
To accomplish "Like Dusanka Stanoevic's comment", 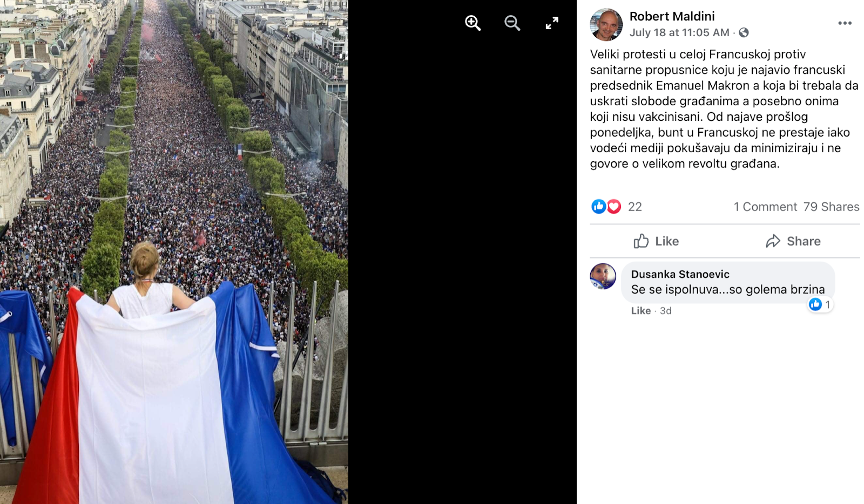I will [640, 311].
